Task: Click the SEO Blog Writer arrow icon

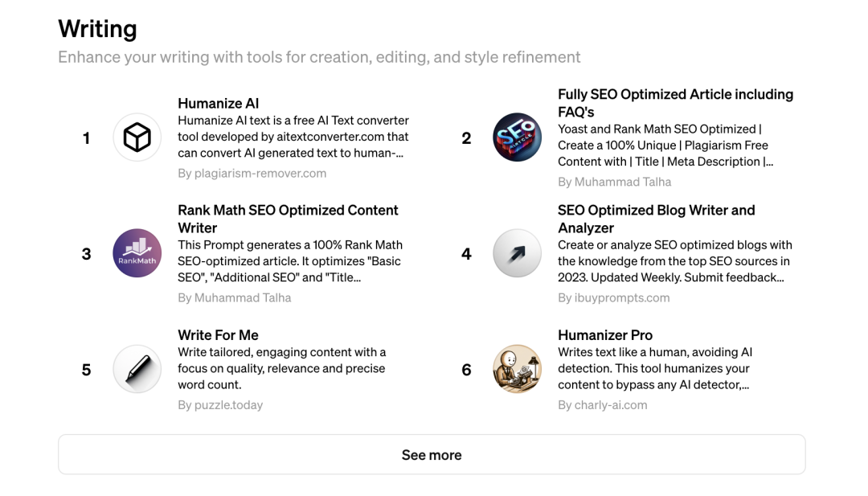Action: [517, 253]
